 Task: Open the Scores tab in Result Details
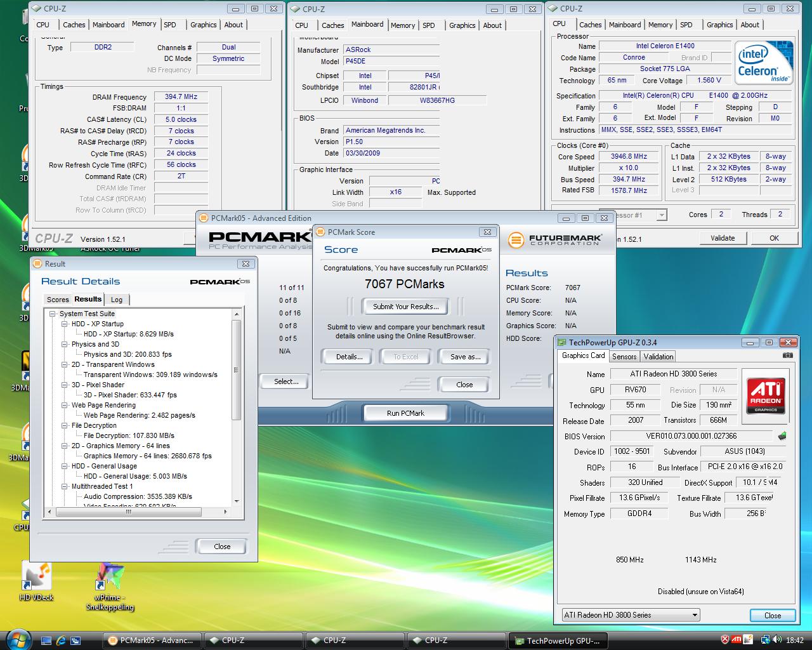(58, 300)
